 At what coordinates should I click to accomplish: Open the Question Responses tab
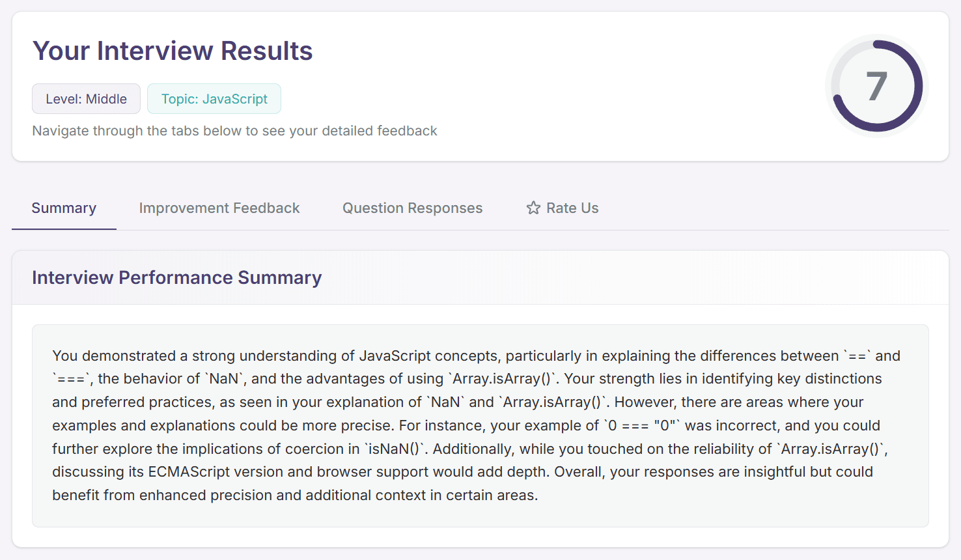413,208
